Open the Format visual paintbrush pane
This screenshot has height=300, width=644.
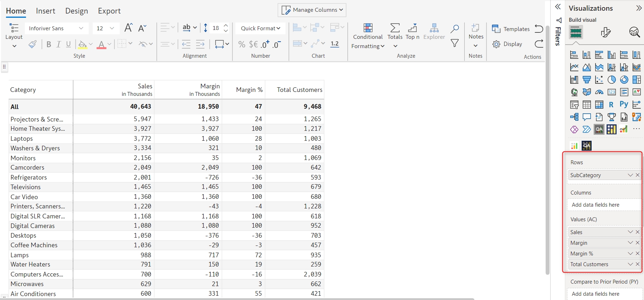point(606,32)
